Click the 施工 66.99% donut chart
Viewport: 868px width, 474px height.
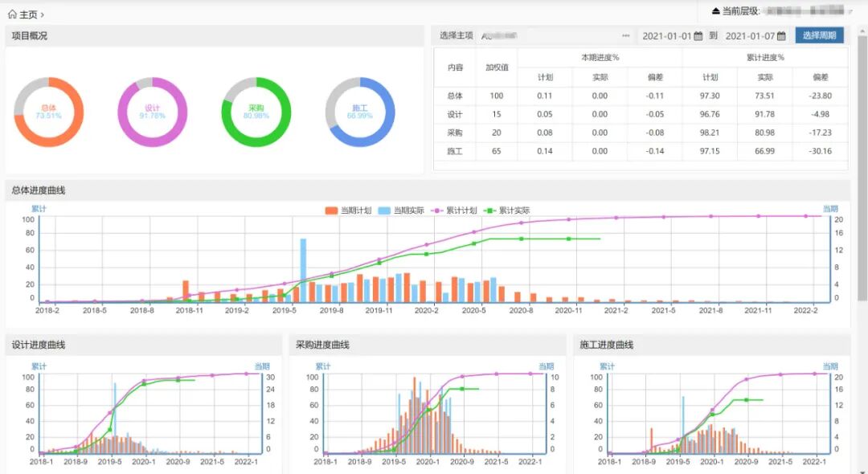pyautogui.click(x=360, y=112)
